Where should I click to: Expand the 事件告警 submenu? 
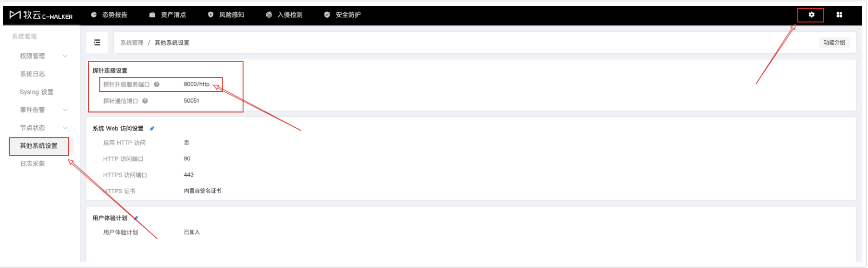coord(65,110)
